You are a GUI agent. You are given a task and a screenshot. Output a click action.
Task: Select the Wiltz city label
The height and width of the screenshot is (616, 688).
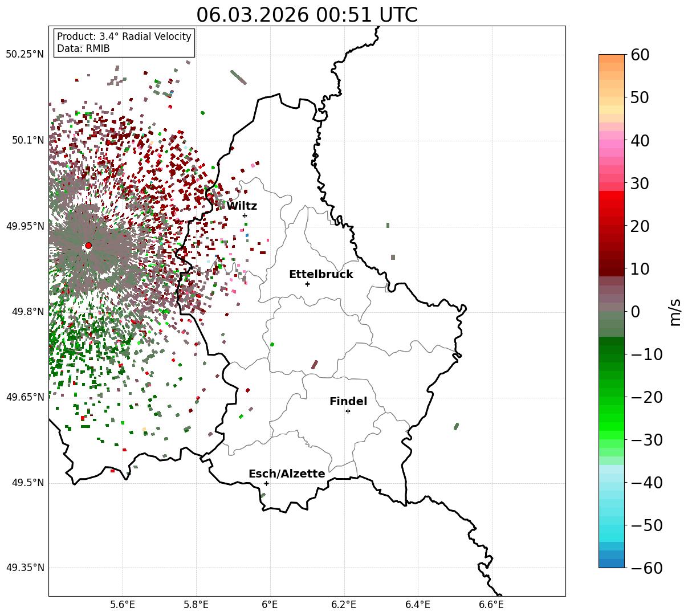pos(242,206)
